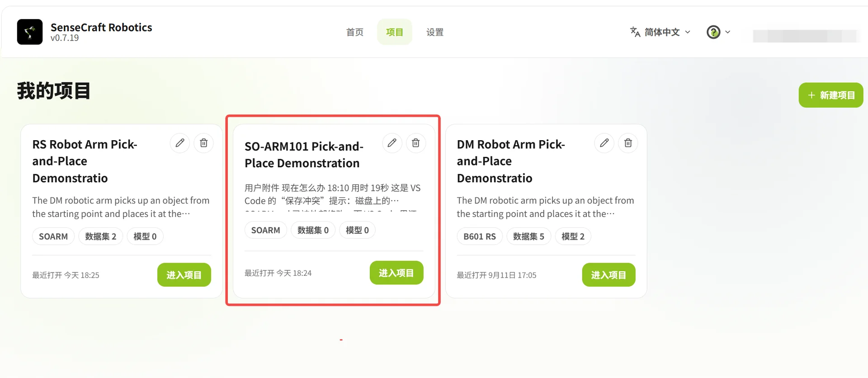Switch to the 项目 tab
Screen dimensions: 868x378
tap(395, 32)
